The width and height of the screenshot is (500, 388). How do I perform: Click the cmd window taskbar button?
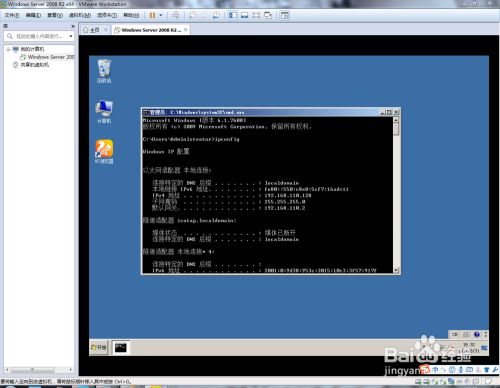tap(120, 348)
